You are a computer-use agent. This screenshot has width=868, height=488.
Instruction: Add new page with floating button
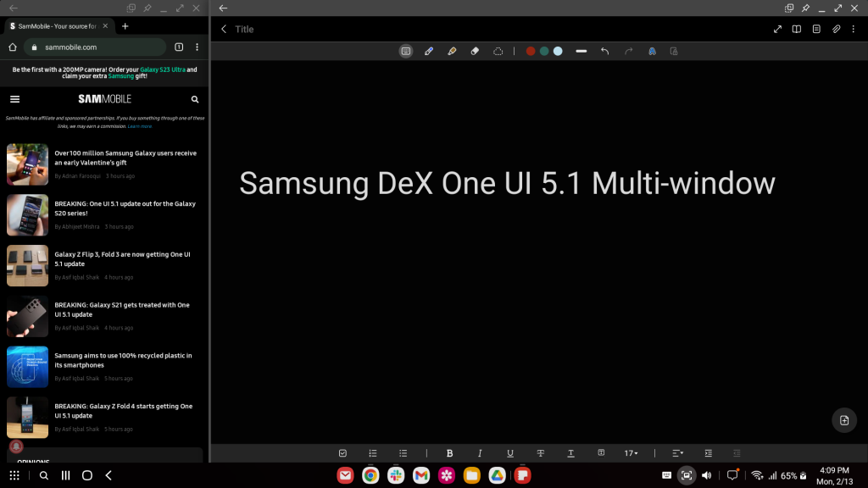pos(844,420)
